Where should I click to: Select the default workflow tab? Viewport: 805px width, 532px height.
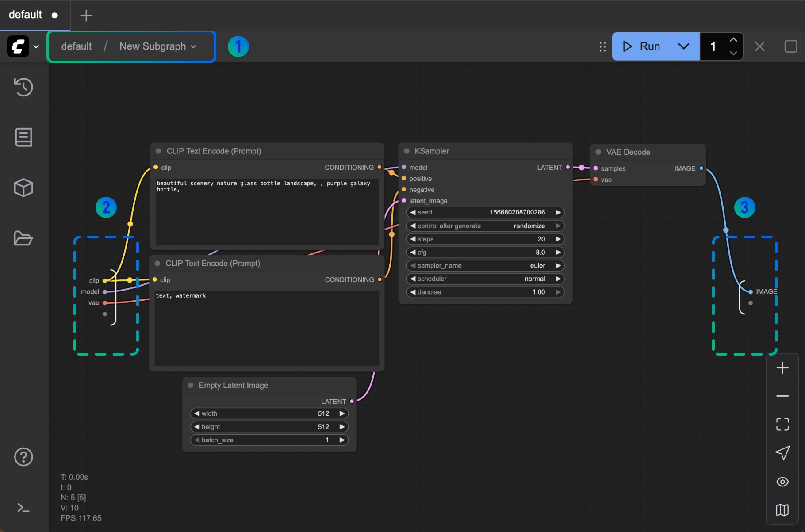pos(24,15)
